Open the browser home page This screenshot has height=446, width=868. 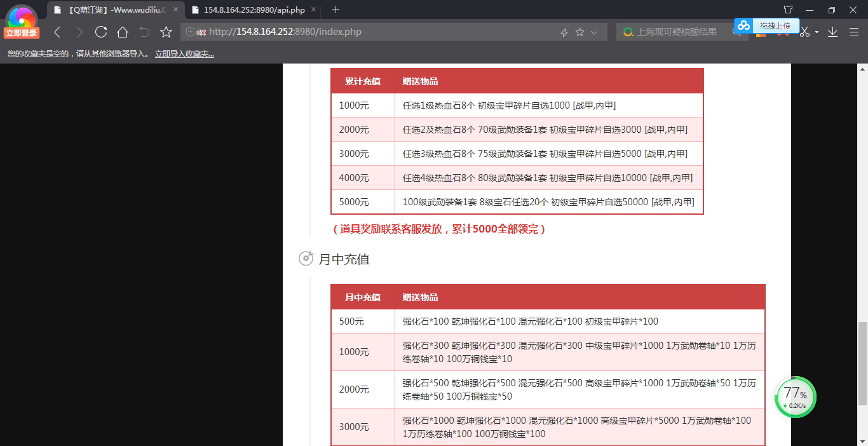123,32
